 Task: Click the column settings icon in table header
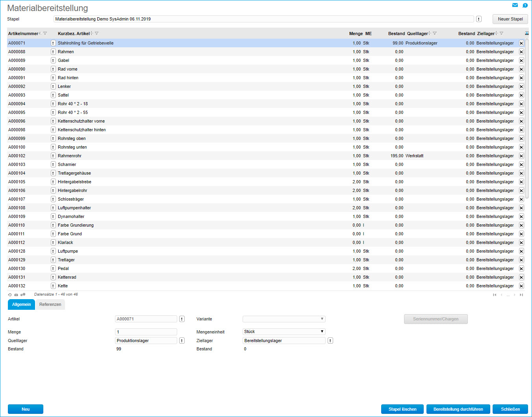point(526,34)
